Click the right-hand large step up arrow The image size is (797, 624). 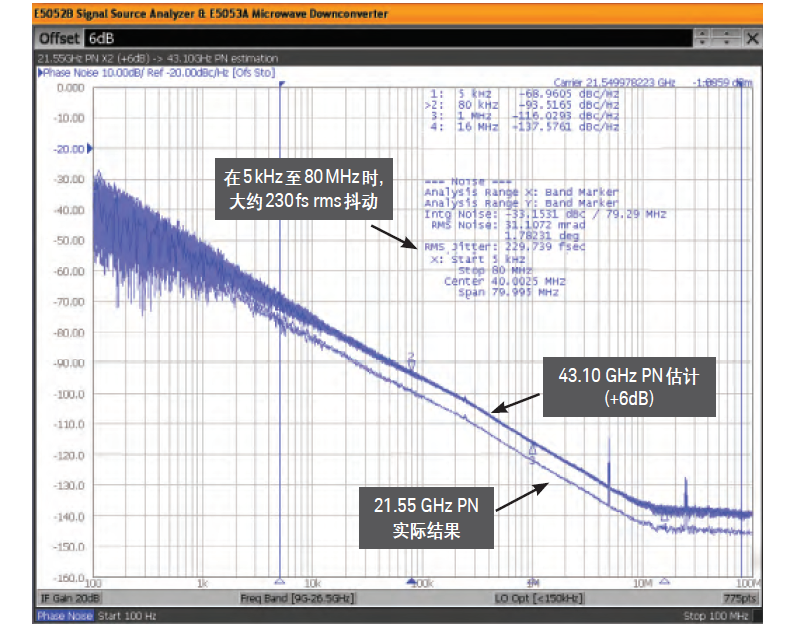[x=726, y=34]
